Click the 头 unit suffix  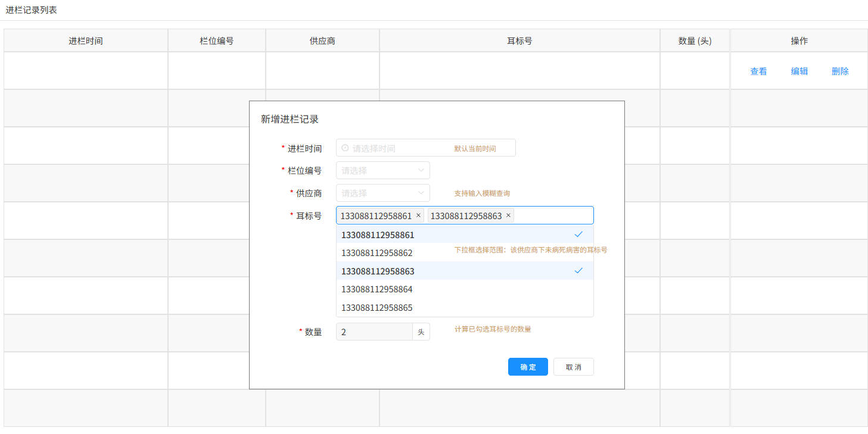tap(421, 332)
